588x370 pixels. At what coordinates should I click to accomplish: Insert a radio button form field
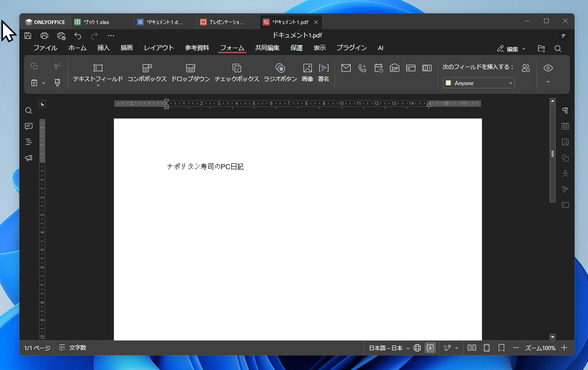coord(280,73)
